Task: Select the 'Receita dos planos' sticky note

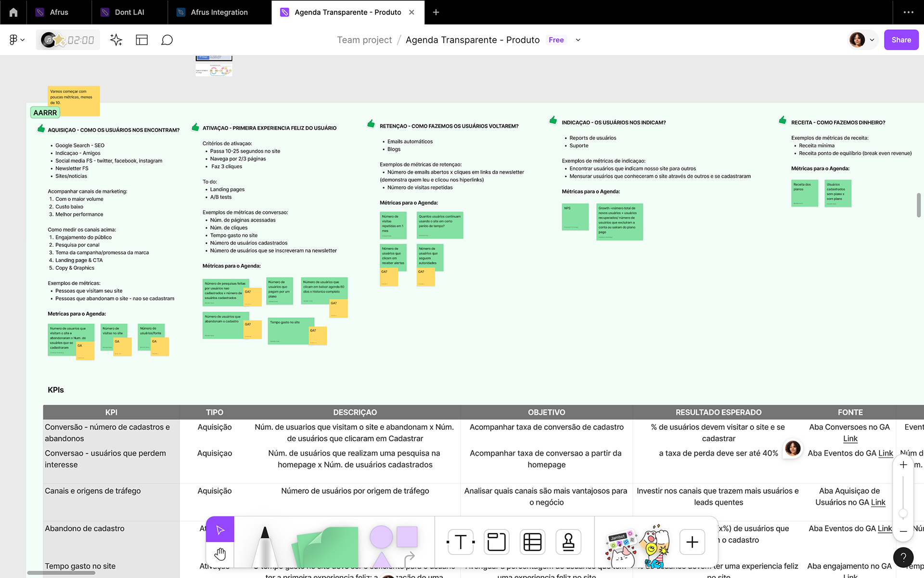Action: coord(804,193)
